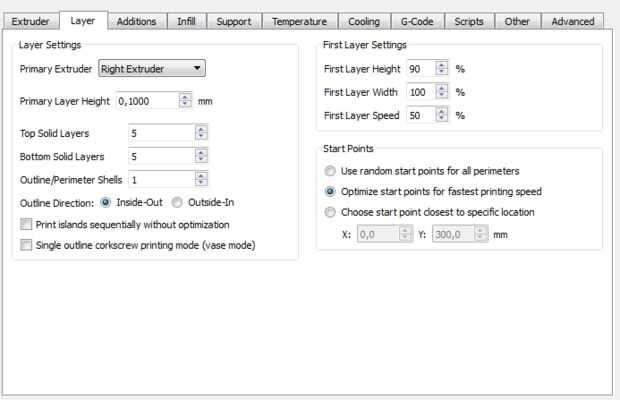Screen dimensions: 620x400
Task: Select start point closest to specific location
Action: click(331, 211)
